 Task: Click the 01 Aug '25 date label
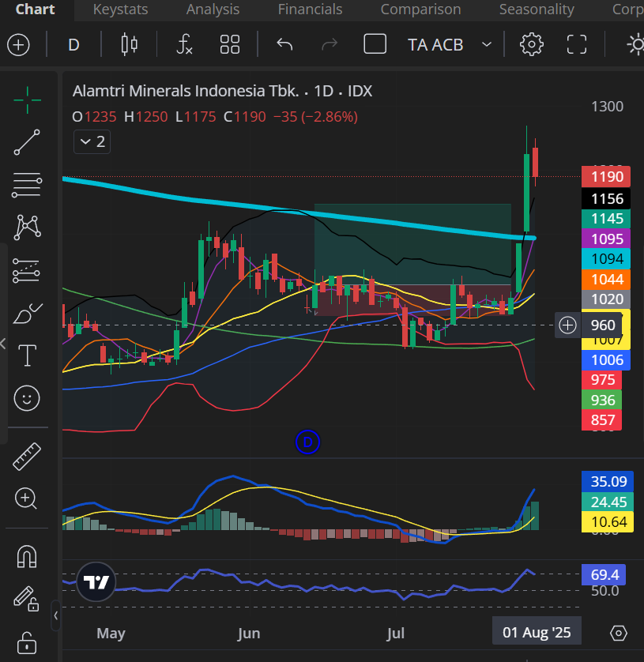click(537, 633)
